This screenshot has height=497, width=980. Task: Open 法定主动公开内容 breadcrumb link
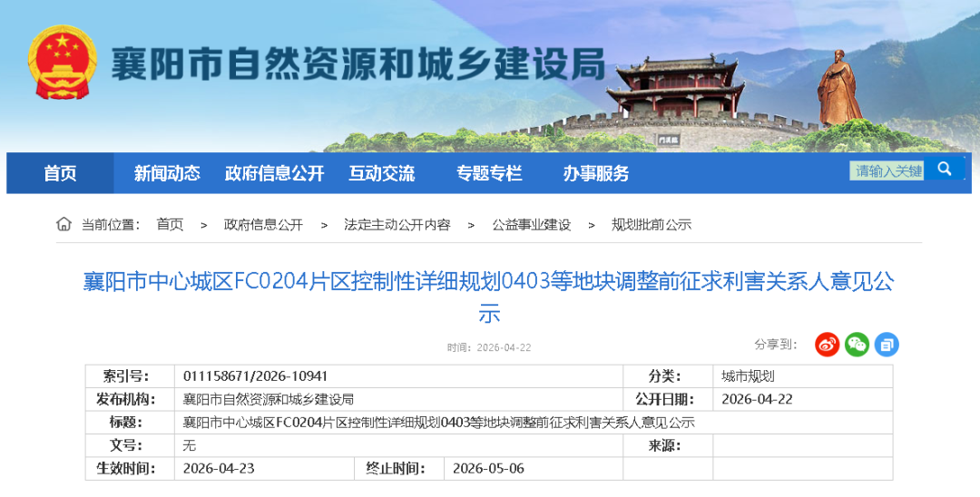(x=397, y=225)
